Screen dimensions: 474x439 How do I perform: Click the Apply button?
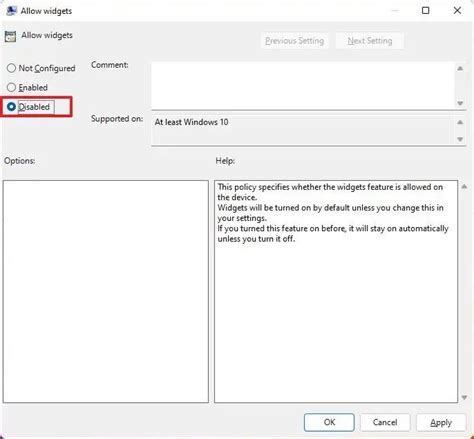(x=441, y=422)
